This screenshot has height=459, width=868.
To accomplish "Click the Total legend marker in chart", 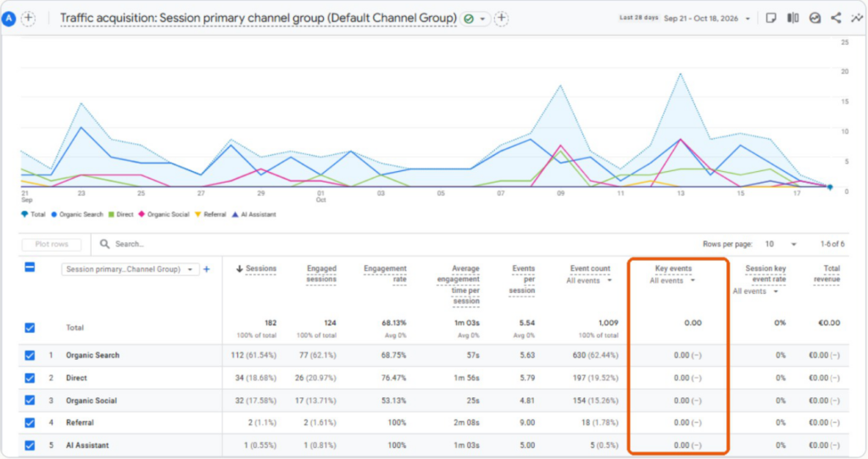I will pyautogui.click(x=25, y=214).
